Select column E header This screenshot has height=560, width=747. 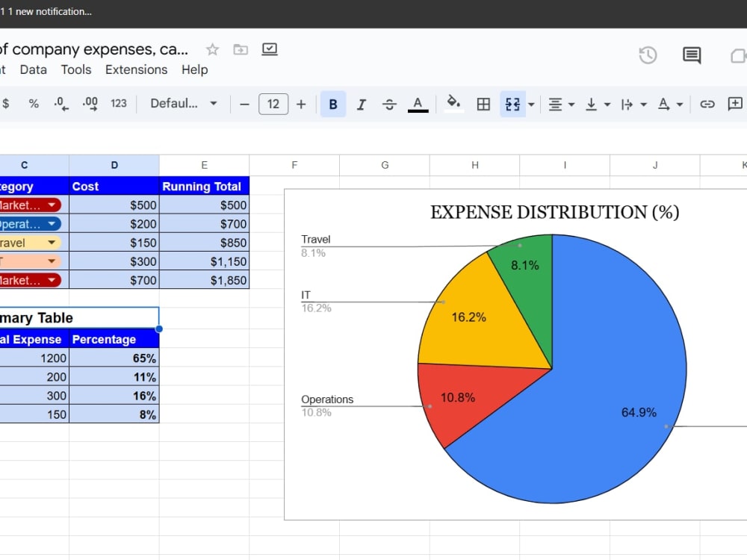point(205,165)
